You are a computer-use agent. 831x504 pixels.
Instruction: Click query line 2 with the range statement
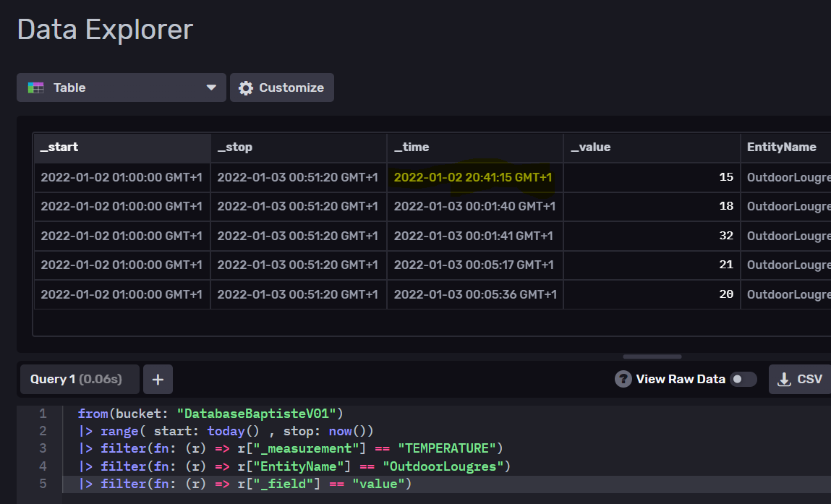click(x=226, y=431)
